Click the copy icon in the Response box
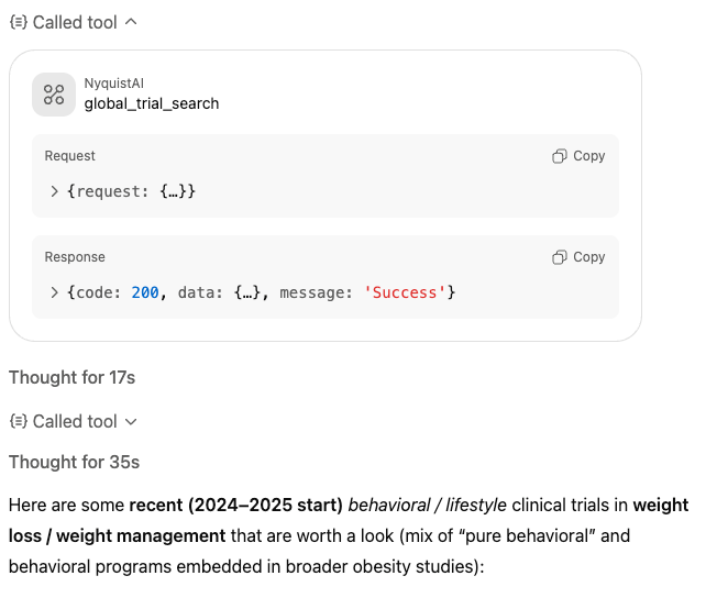706x598 pixels. [x=560, y=257]
